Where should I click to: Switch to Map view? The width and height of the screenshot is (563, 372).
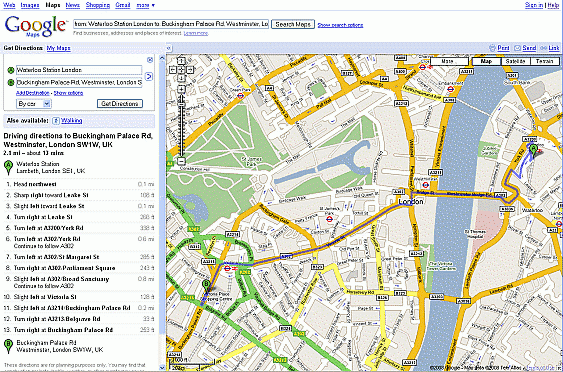(486, 61)
